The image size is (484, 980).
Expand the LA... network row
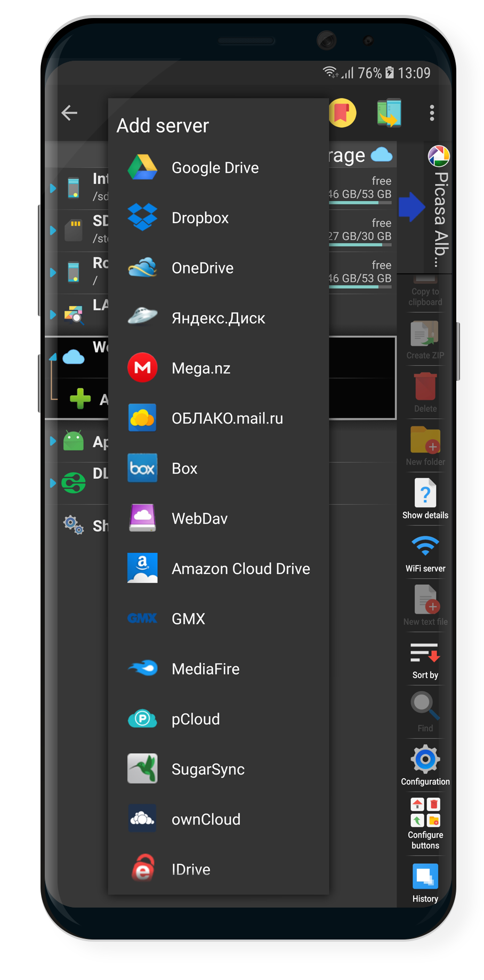53,314
